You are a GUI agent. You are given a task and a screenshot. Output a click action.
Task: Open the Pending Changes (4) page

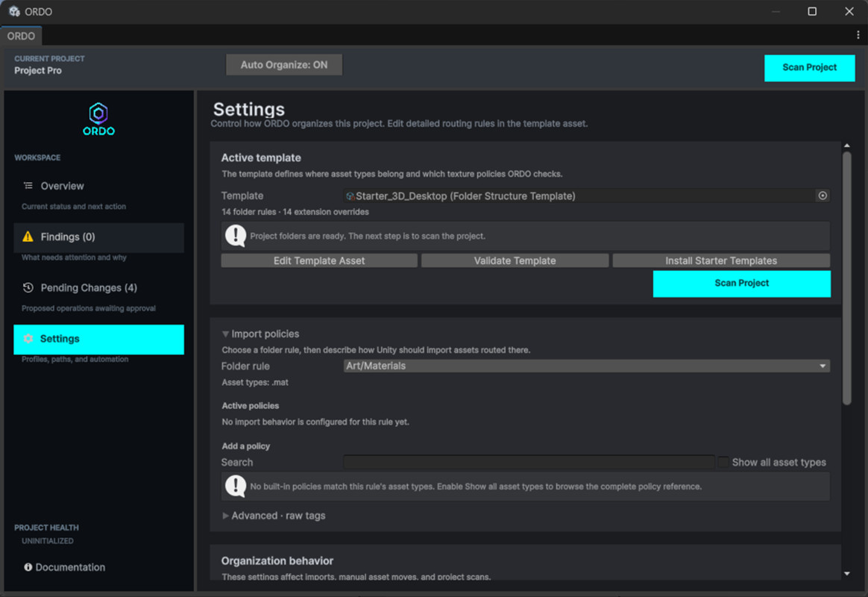98,288
